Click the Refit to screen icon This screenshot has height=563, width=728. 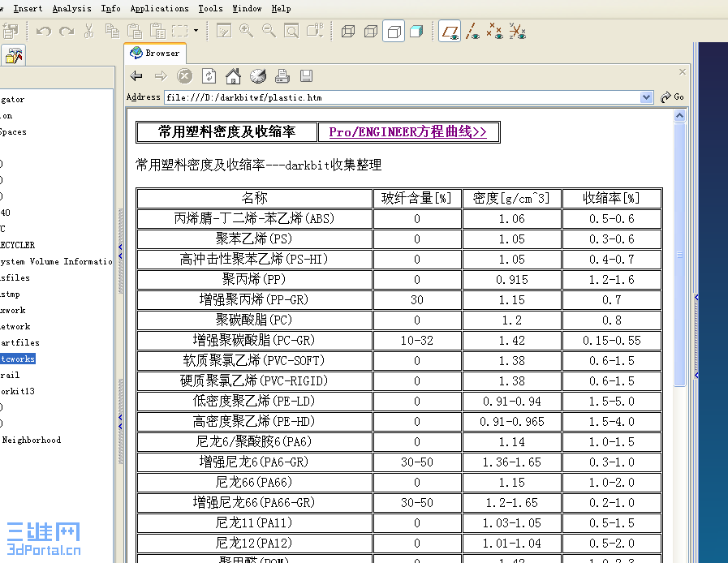point(291,31)
